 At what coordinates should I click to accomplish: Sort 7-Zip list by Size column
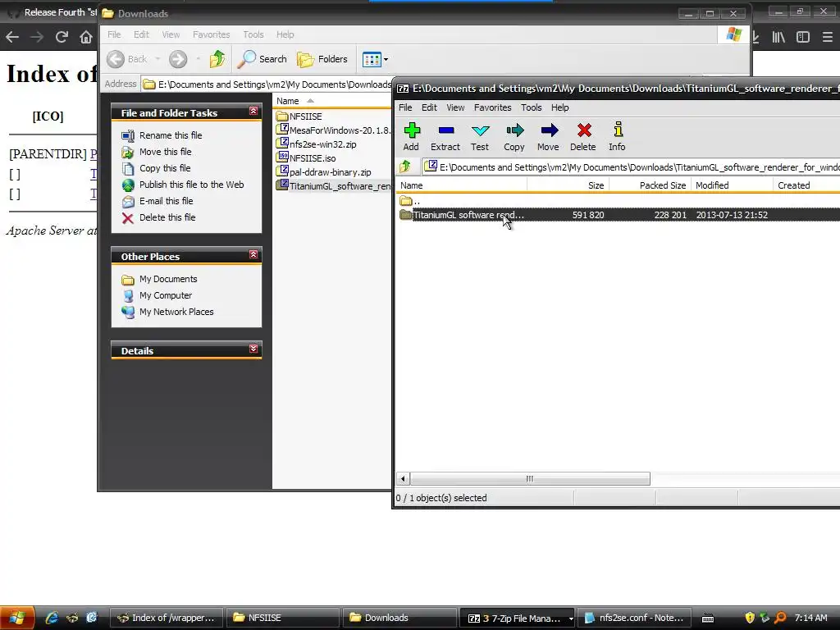click(568, 185)
